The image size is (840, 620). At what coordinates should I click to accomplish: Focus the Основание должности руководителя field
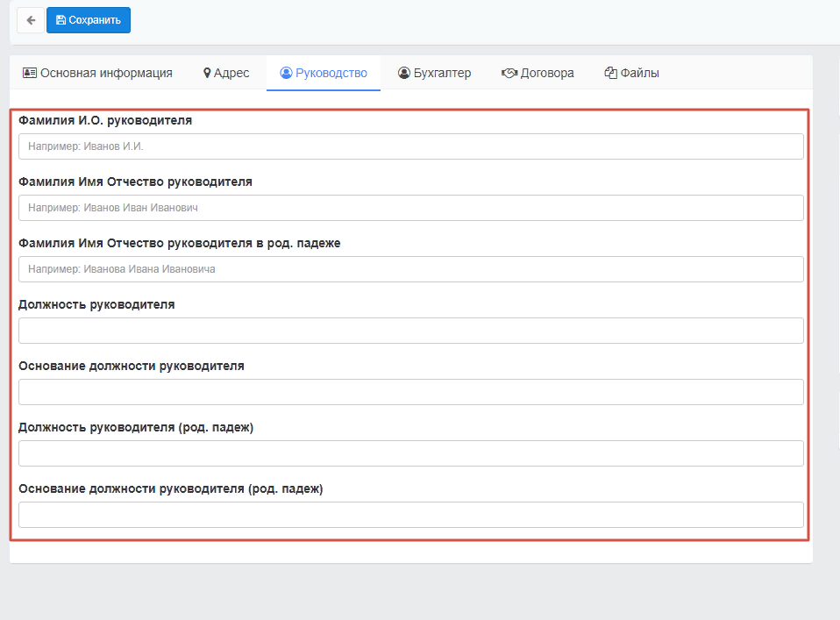(411, 392)
